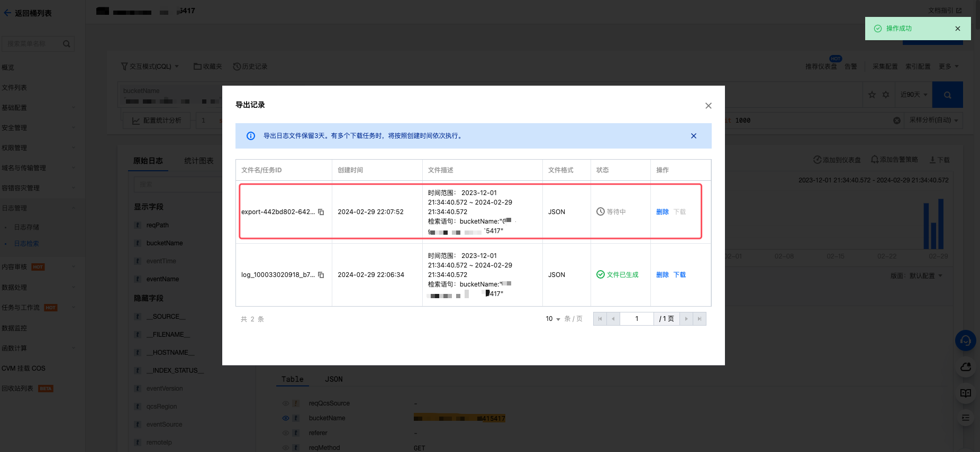Click the star favorite icon
Viewport: 980px width, 452px height.
coord(872,95)
